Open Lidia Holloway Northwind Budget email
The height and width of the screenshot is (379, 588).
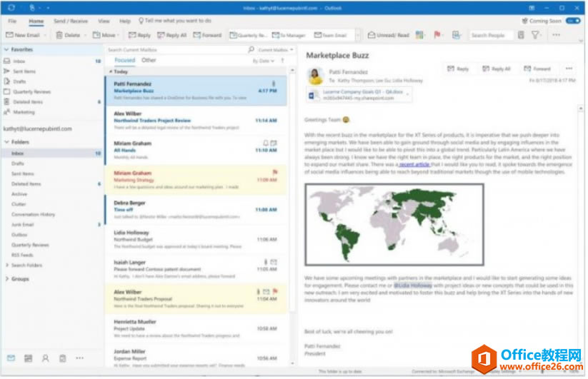pos(196,239)
